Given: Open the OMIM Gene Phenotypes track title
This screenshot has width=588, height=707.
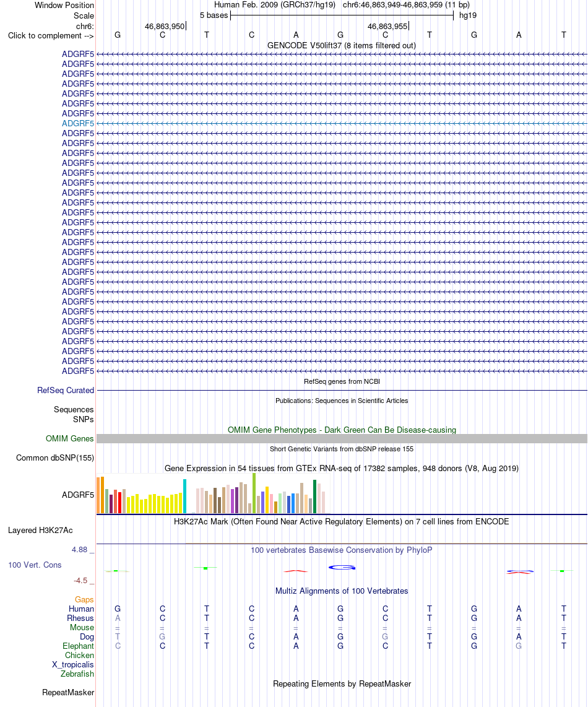Looking at the screenshot, I should 342,430.
